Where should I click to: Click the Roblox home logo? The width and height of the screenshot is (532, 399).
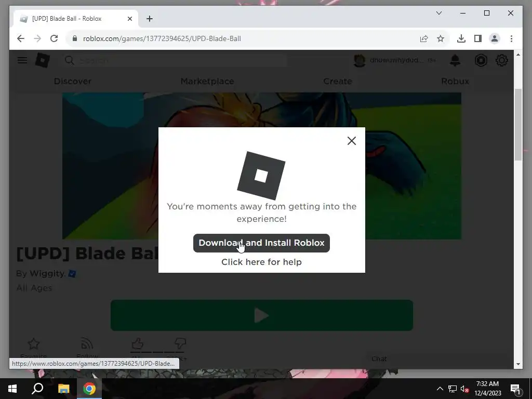pos(43,60)
